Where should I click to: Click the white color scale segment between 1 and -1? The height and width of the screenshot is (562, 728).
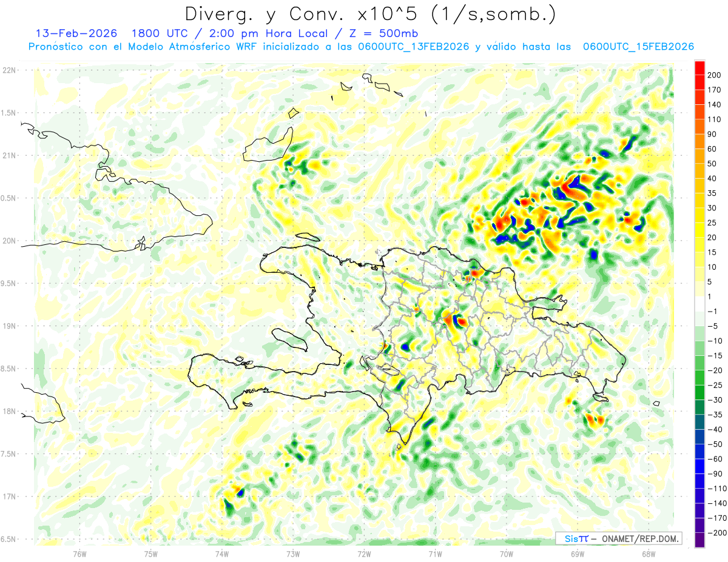point(699,304)
